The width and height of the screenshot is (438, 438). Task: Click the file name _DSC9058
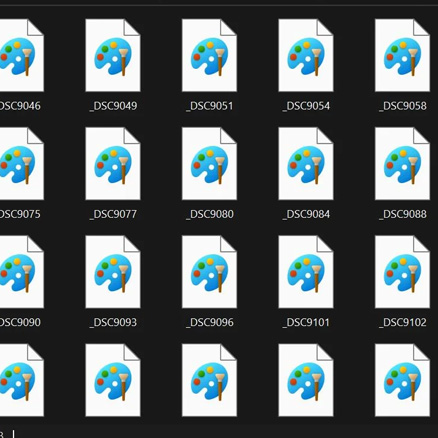pos(402,106)
